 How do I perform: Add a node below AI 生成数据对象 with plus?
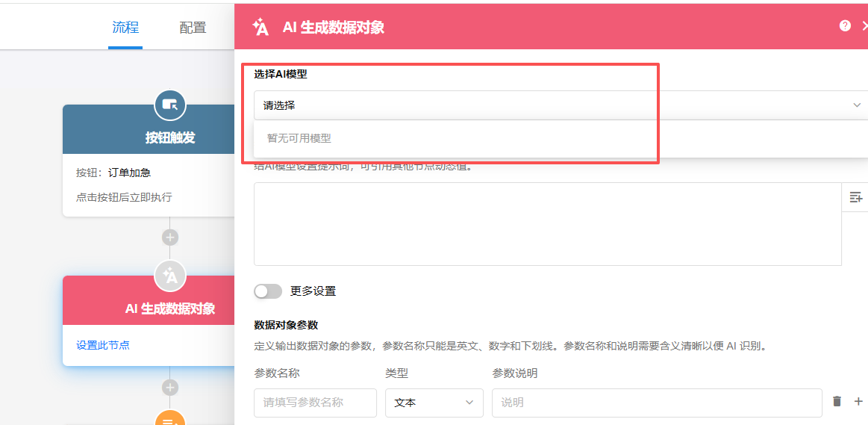(170, 388)
